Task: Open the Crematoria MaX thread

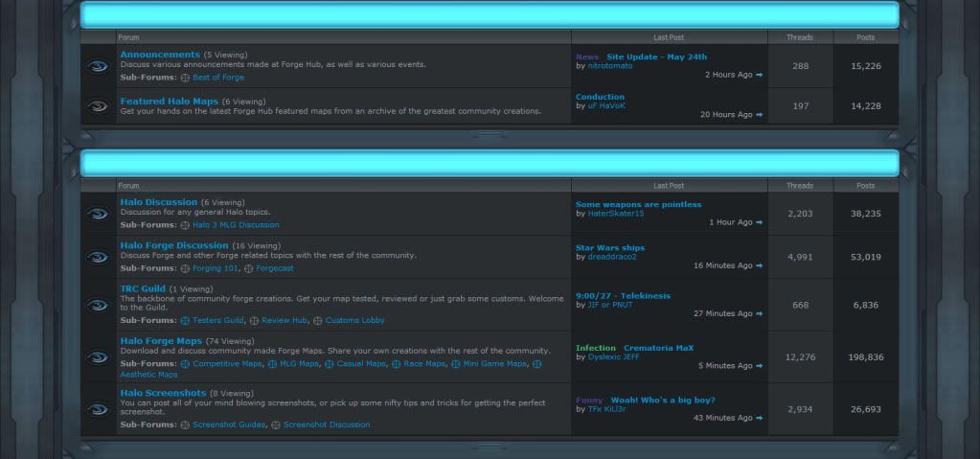Action: click(659, 348)
